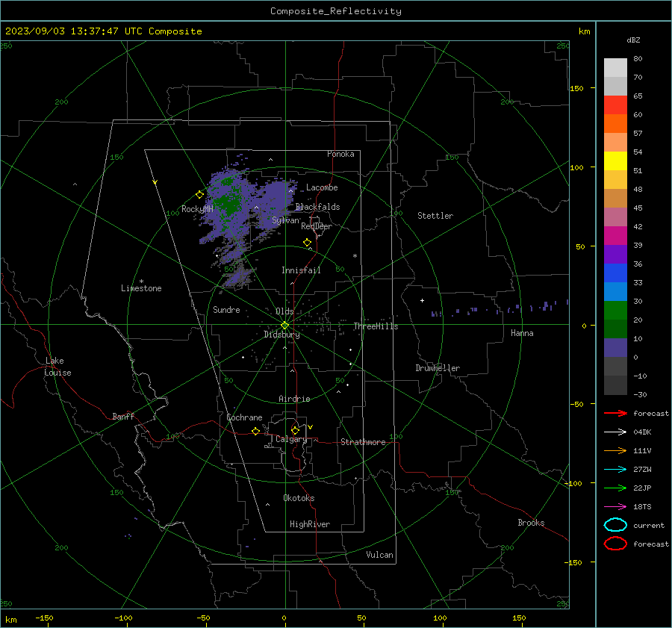This screenshot has height=628, width=672.
Task: Click the Limestone label
Action: tap(141, 288)
